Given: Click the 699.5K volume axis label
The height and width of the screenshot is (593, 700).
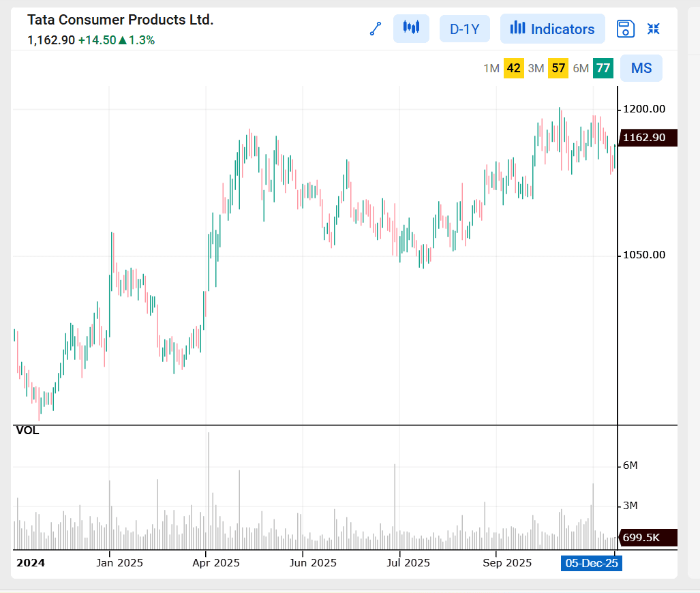Looking at the screenshot, I should coord(648,538).
